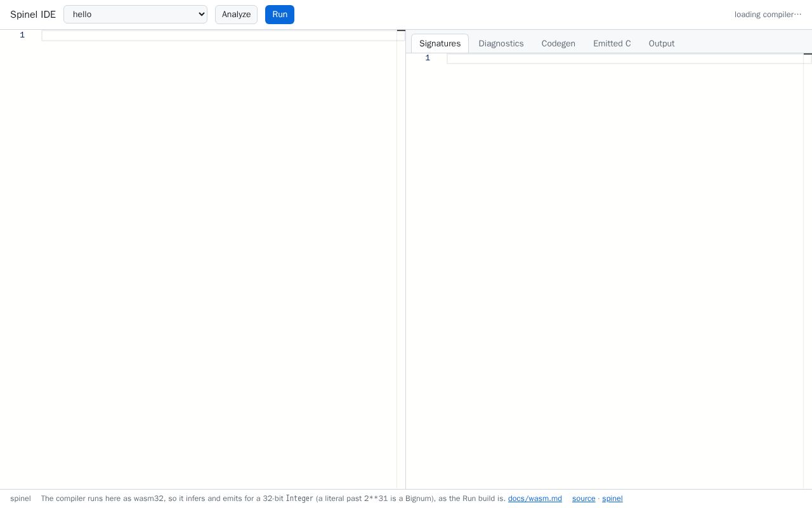Viewport: 812px width, 508px height.
Task: Click line 1 of the Signatures output pane
Action: [x=629, y=58]
